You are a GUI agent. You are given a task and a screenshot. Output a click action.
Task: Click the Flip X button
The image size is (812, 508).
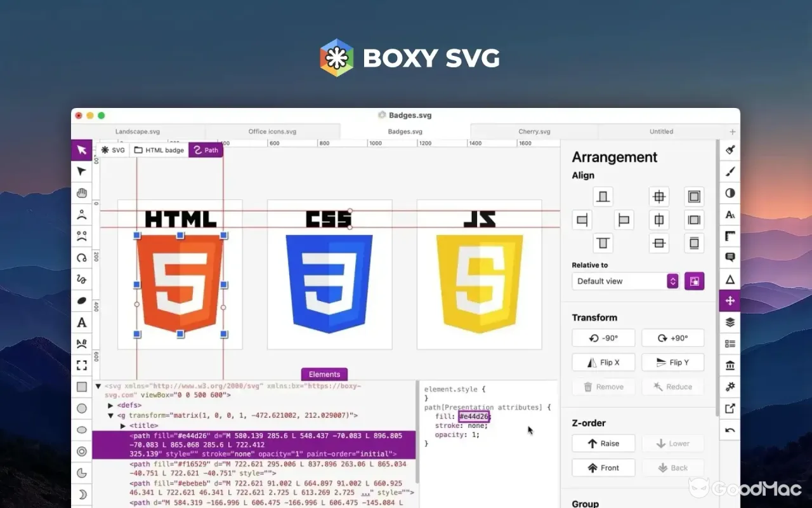(x=603, y=363)
